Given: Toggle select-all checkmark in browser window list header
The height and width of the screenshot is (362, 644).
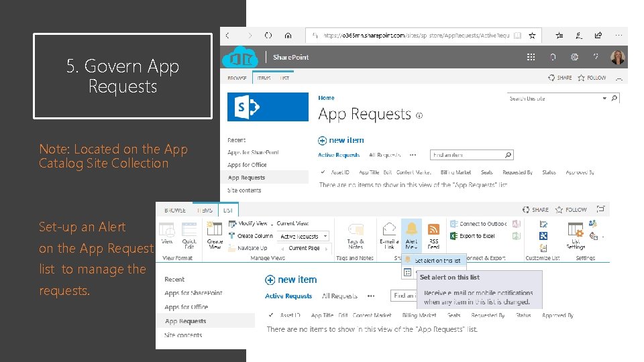Looking at the screenshot, I should 323,172.
